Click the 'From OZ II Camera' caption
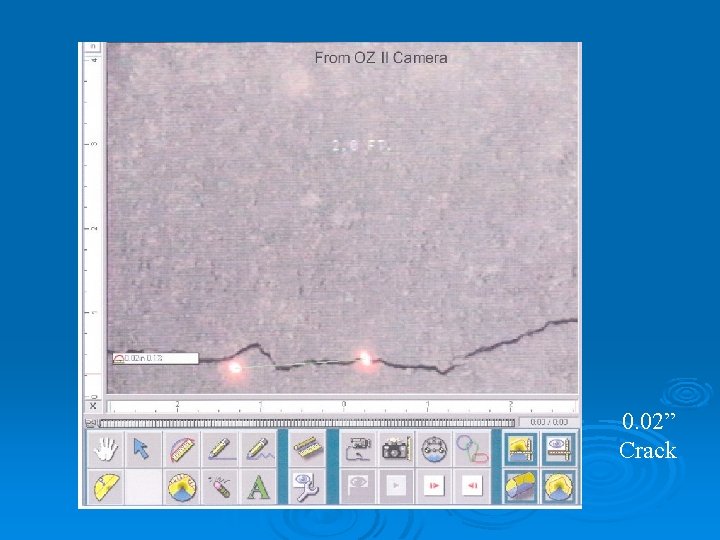 click(381, 58)
